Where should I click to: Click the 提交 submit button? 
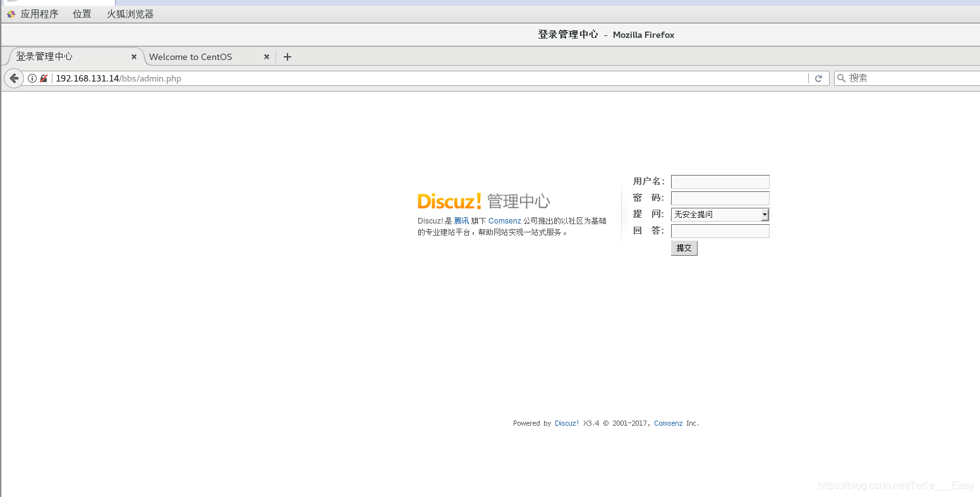(684, 248)
